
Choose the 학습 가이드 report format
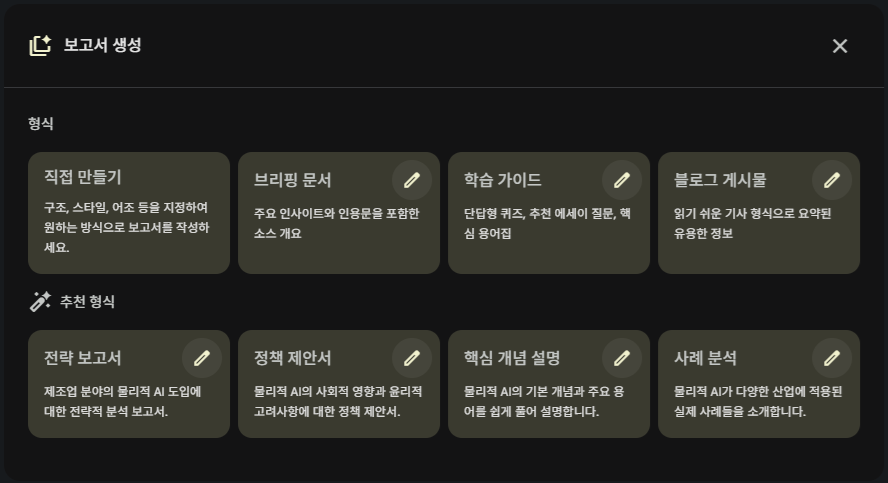pyautogui.click(x=530, y=225)
